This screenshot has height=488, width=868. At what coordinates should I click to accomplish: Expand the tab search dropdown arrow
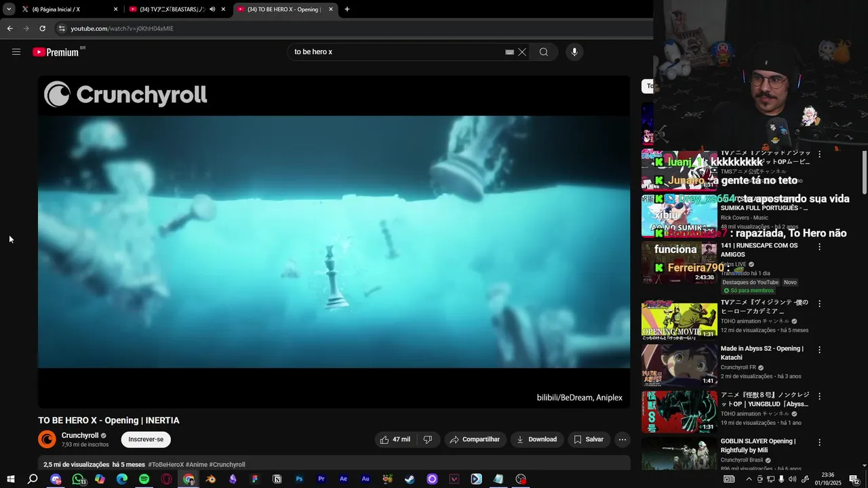point(9,9)
